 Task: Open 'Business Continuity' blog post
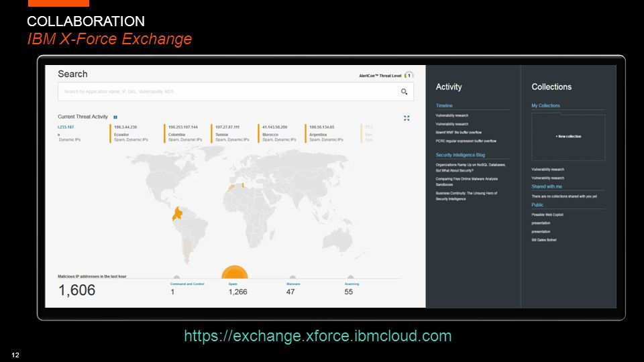click(x=466, y=196)
